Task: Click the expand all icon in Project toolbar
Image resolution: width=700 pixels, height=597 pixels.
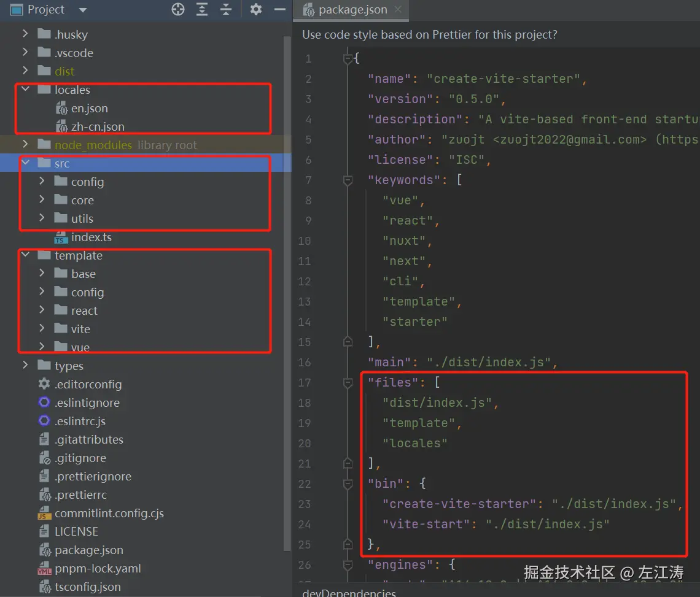Action: (202, 9)
